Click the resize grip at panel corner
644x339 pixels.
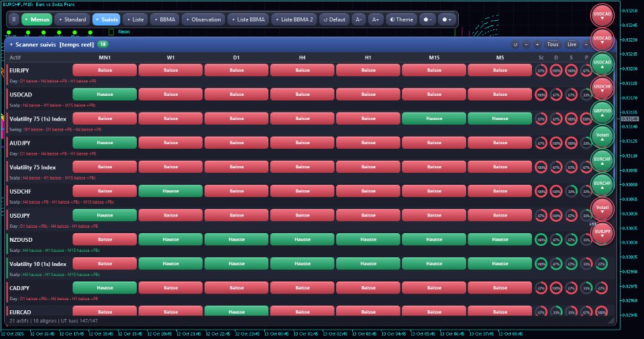[x=612, y=321]
